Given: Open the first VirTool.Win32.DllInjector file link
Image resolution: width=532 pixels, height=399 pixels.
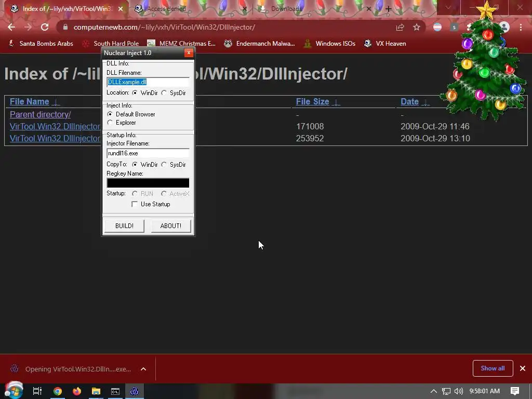Looking at the screenshot, I should 55,126.
